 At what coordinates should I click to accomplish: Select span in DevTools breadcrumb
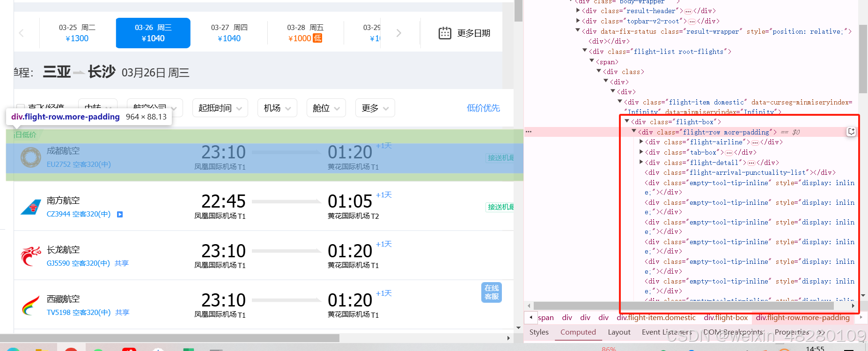point(546,317)
